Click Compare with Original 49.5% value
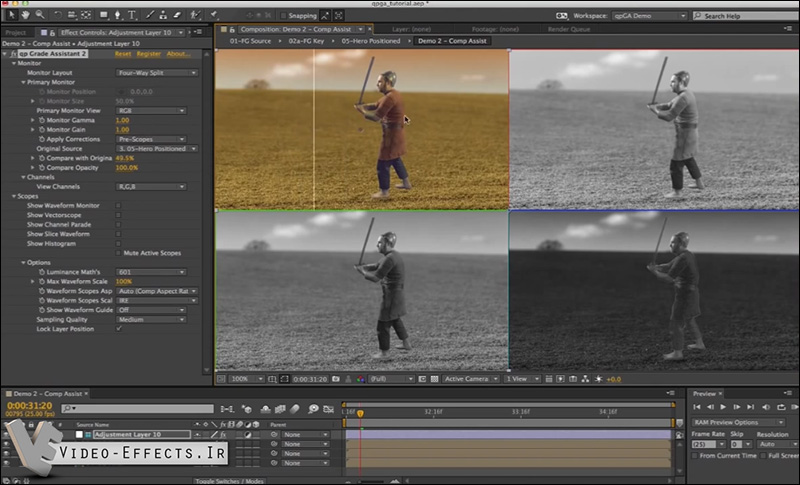The image size is (800, 485). 125,158
